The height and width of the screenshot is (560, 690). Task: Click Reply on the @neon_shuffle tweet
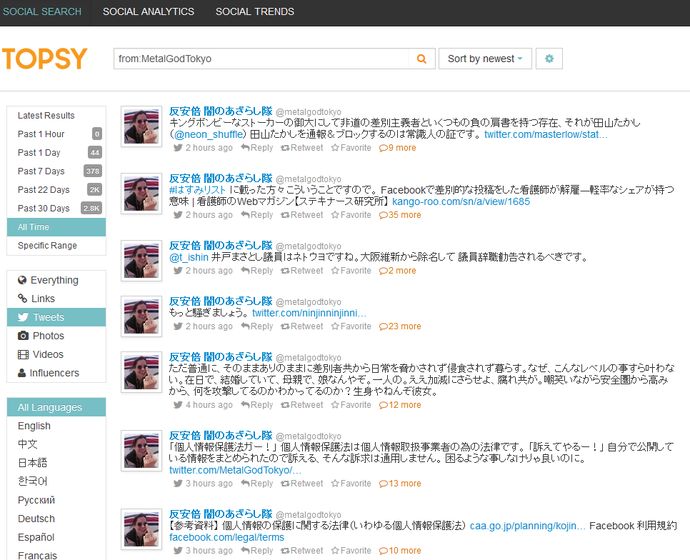257,148
